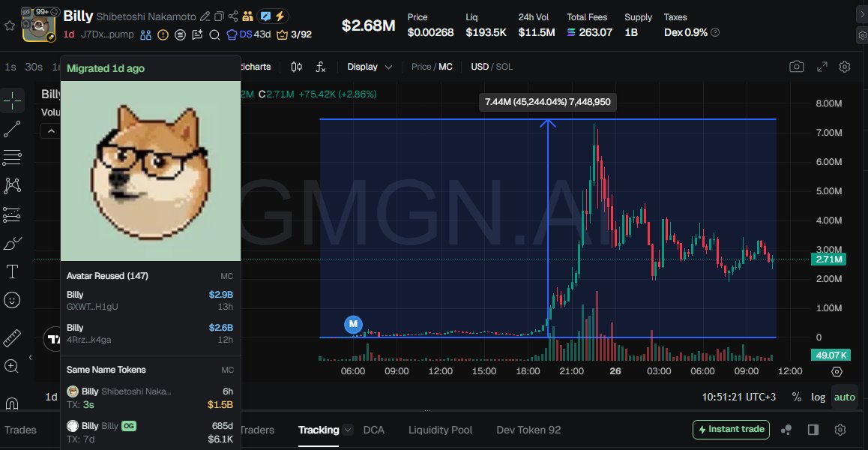The image size is (868, 450).
Task: Set chart currency to USD
Action: click(x=480, y=67)
